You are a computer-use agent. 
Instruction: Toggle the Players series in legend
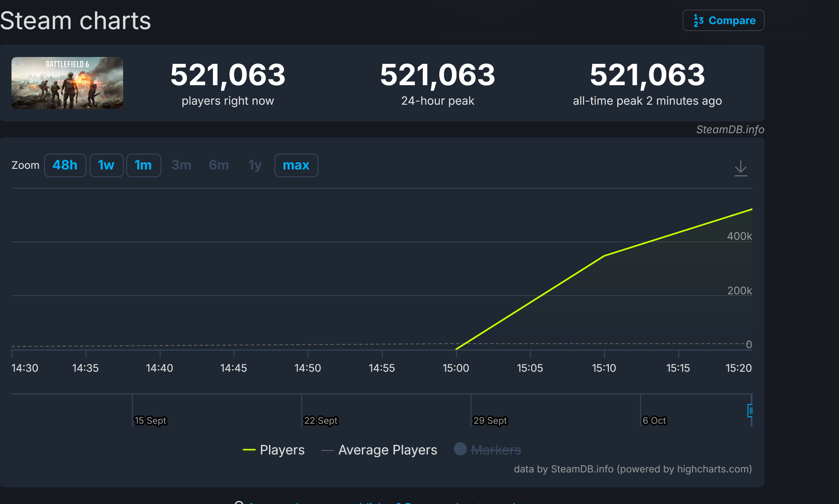tap(282, 450)
